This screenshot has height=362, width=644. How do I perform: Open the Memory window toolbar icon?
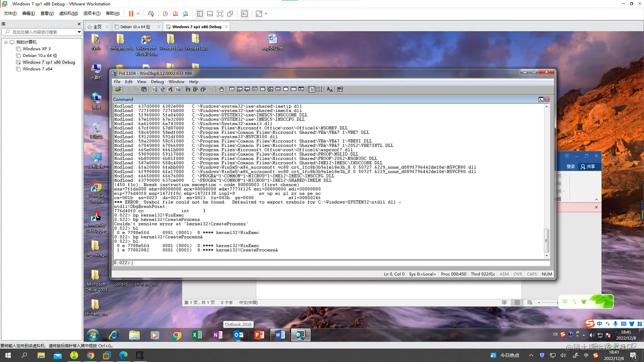[x=262, y=89]
